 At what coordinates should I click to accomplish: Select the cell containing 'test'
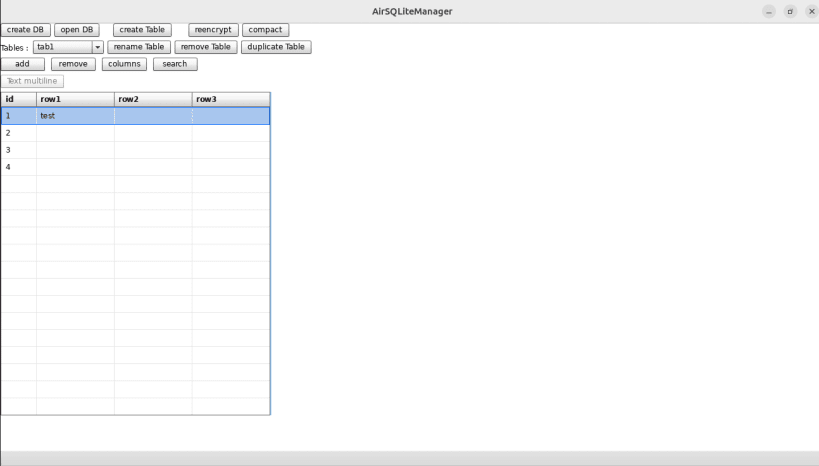[x=75, y=116]
